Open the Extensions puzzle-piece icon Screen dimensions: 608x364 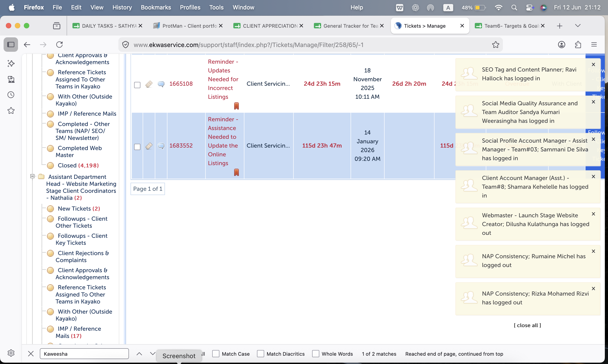[578, 45]
